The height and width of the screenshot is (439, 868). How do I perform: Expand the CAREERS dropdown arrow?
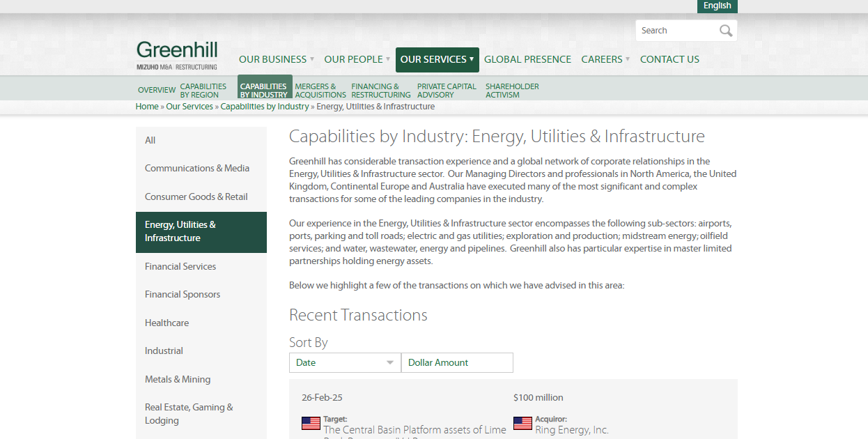[x=627, y=59]
